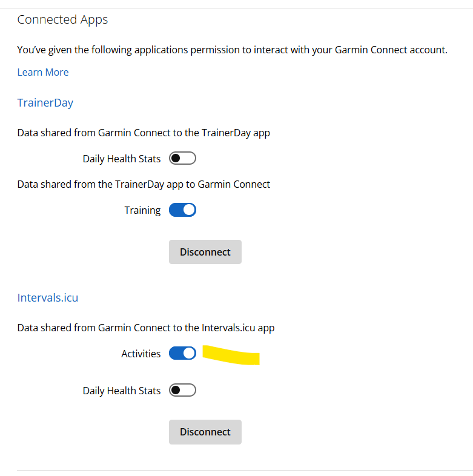Viewport: 473px width, 476px height.
Task: Click the permissions description paragraph
Action: coord(232,50)
